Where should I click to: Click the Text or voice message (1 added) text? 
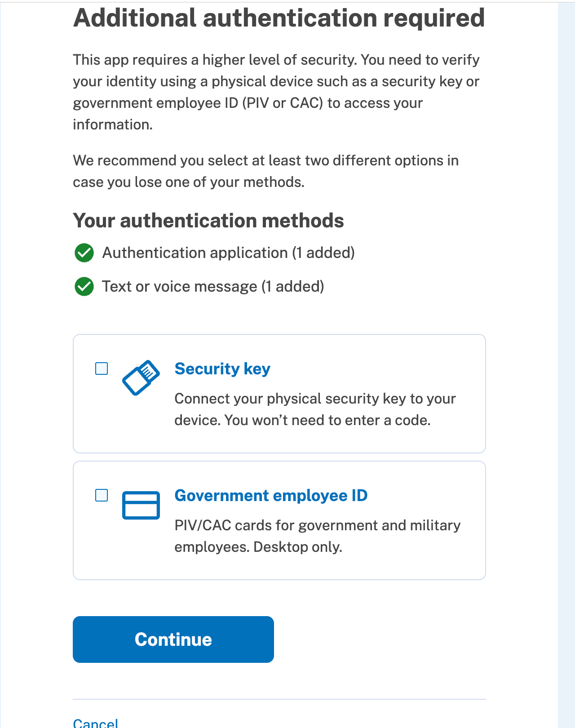[213, 287]
